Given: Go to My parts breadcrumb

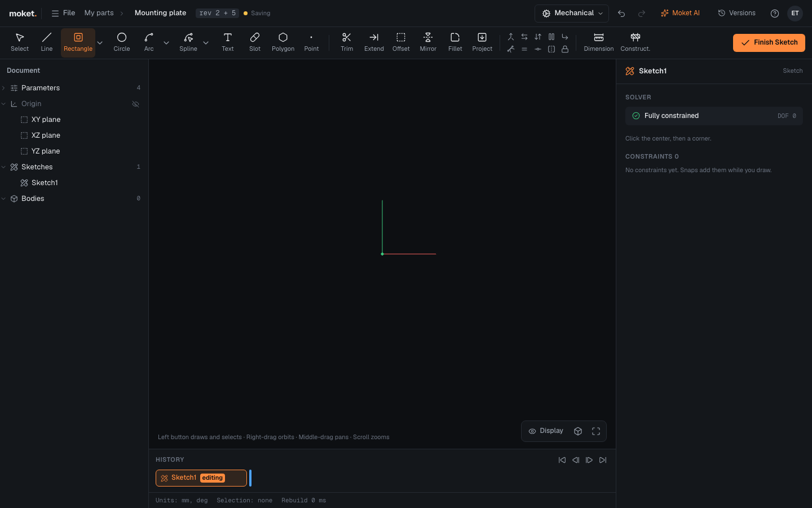Looking at the screenshot, I should click(x=99, y=13).
